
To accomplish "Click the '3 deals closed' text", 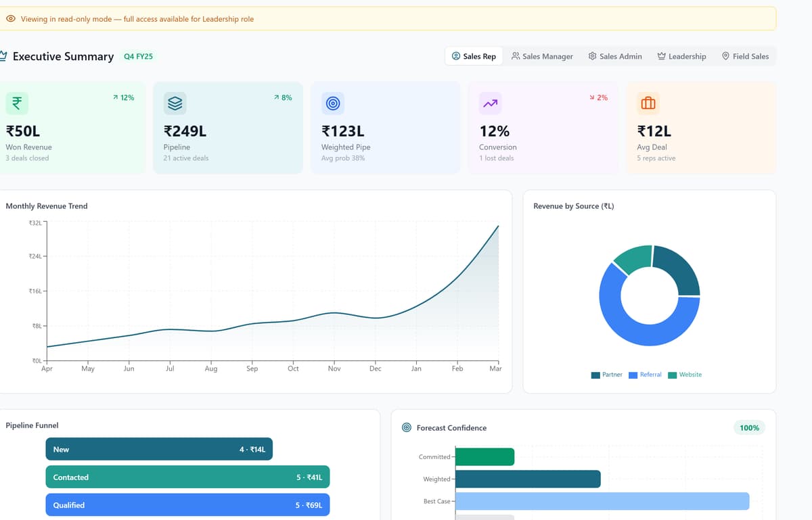I will point(27,158).
